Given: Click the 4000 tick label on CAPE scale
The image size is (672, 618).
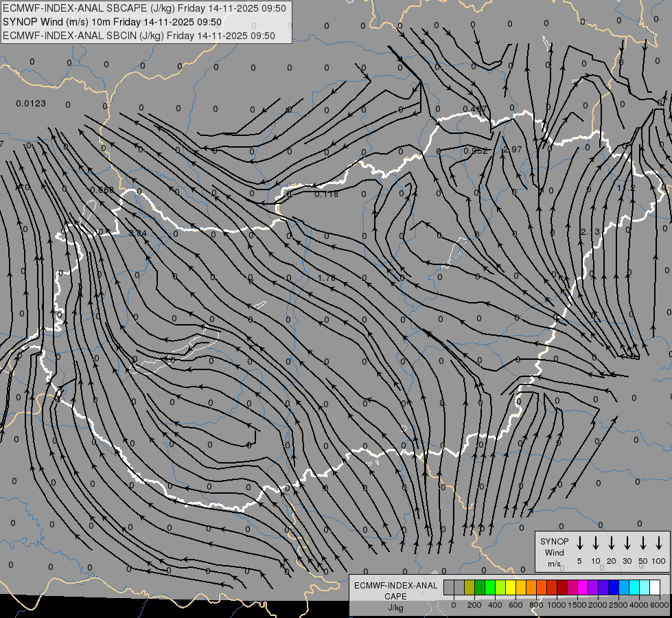Looking at the screenshot, I should (639, 605).
